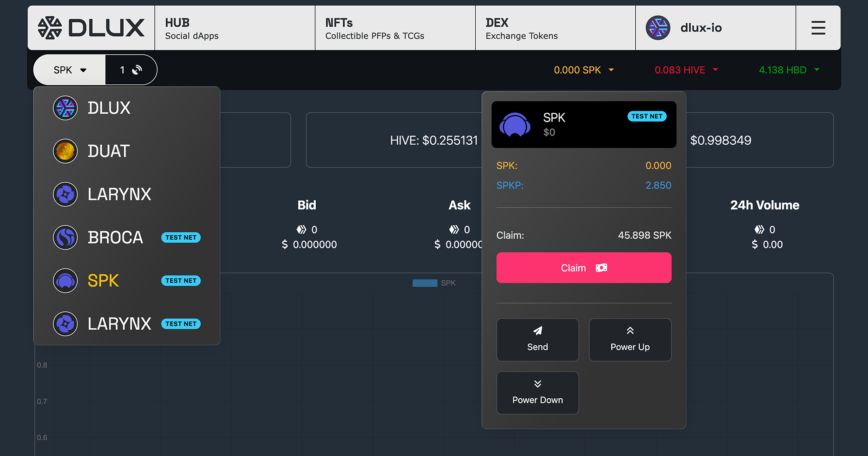The height and width of the screenshot is (456, 868).
Task: Click the Send button
Action: [x=537, y=340]
